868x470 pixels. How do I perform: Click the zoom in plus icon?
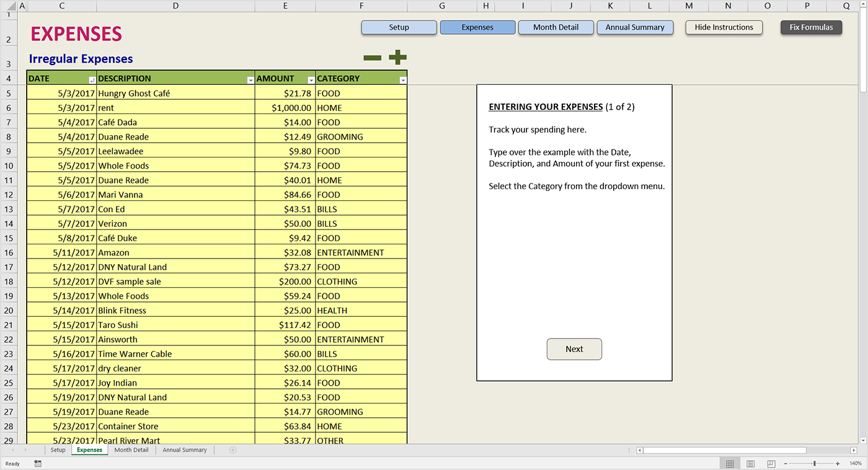pos(838,464)
